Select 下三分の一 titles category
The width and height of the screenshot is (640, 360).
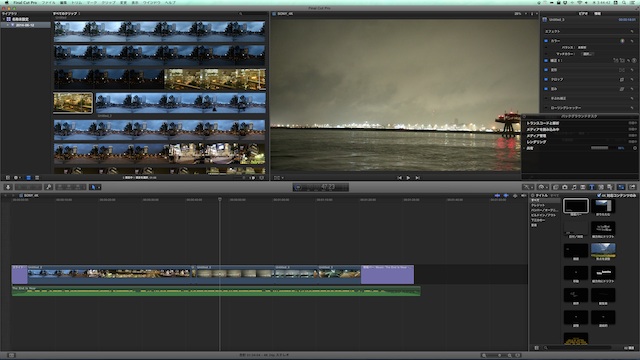coord(538,220)
